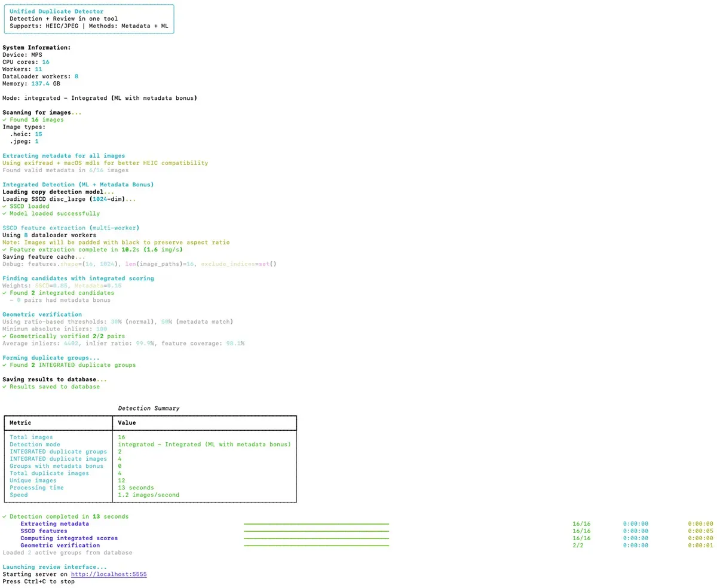Click 'Minimum absolute inliers: 100' line
Screen dimensions: 717x588
point(54,329)
